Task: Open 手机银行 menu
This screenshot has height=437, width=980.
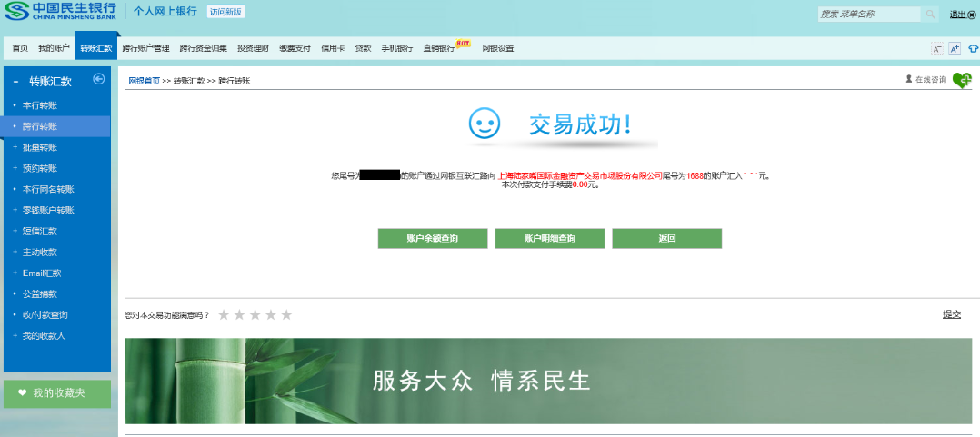Action: coord(397,48)
